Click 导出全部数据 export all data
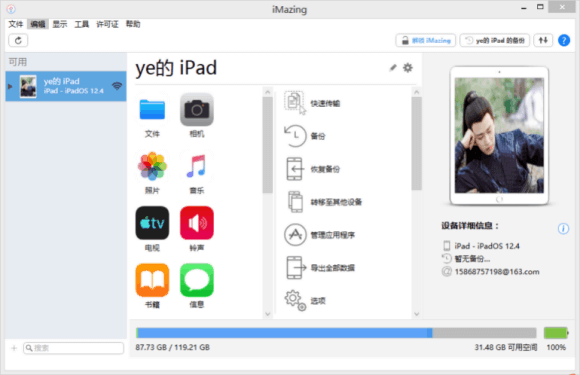 coord(320,268)
